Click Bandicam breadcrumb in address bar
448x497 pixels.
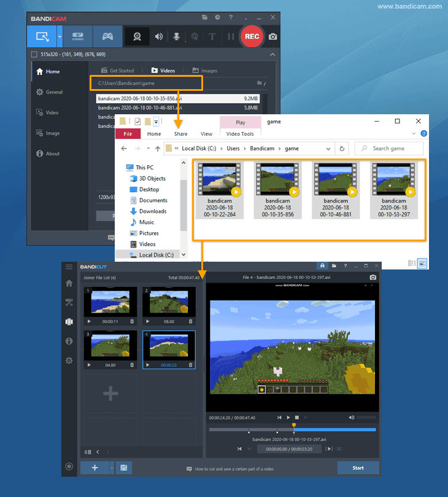point(262,149)
